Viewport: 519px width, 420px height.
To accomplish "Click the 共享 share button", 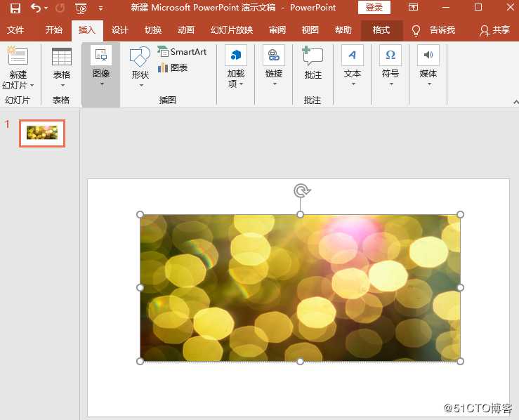I will point(494,30).
